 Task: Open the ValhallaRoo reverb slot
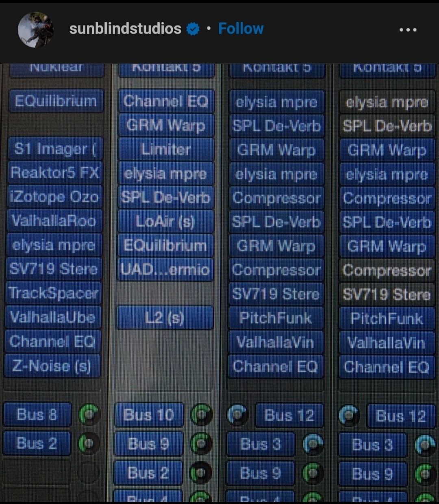point(54,221)
